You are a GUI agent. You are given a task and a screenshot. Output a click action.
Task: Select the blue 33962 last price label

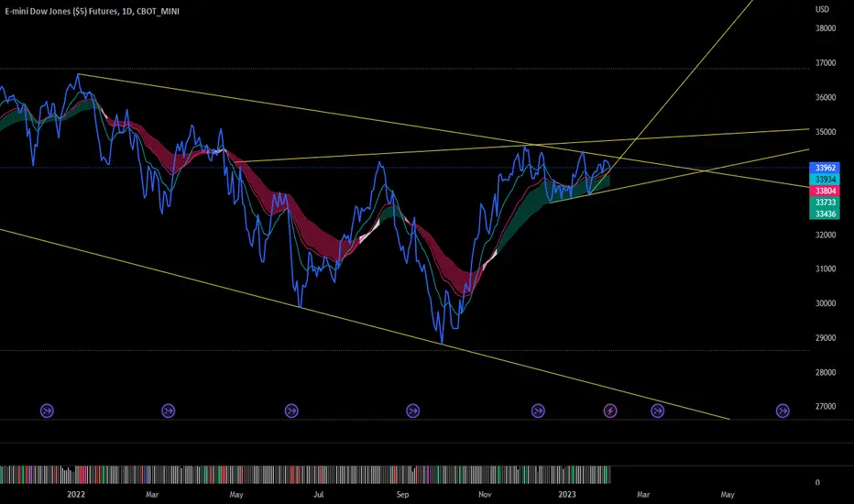825,168
